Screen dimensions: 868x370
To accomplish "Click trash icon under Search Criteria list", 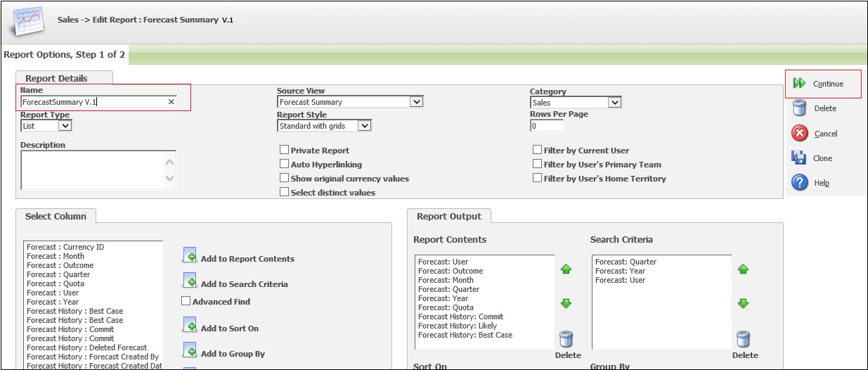I will (744, 340).
